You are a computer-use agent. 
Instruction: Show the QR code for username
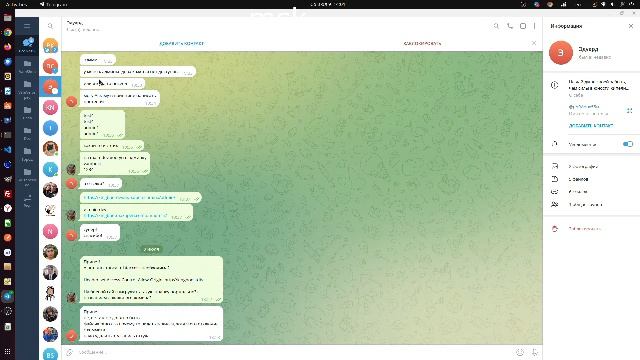tap(629, 111)
